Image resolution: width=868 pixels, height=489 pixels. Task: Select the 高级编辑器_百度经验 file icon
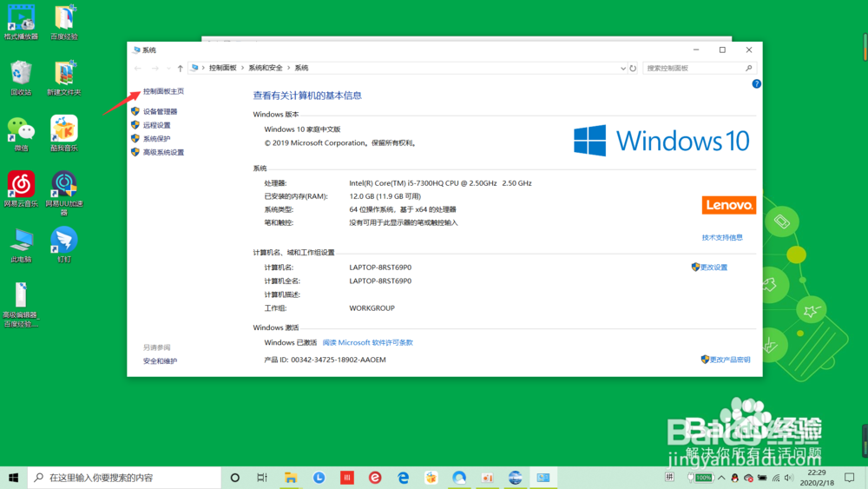(x=21, y=305)
